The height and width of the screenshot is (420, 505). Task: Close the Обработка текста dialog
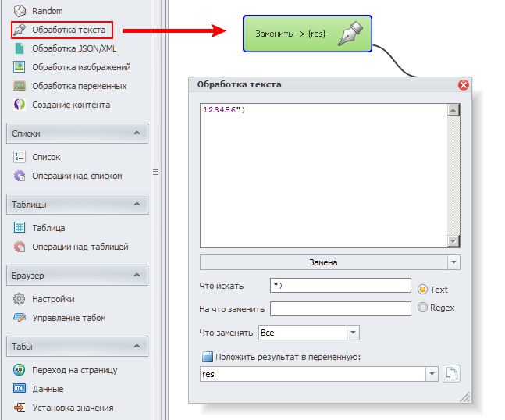[x=464, y=85]
